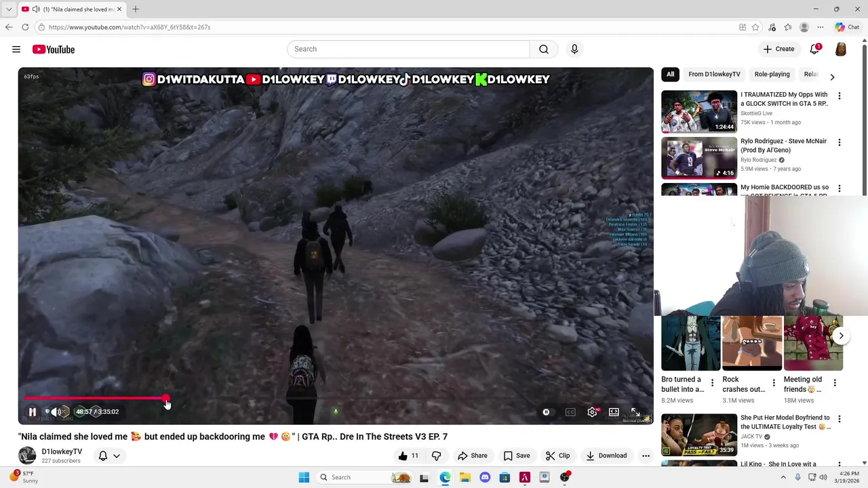This screenshot has height=488, width=868.
Task: Enter fullscreen mode in player
Action: [x=635, y=412]
